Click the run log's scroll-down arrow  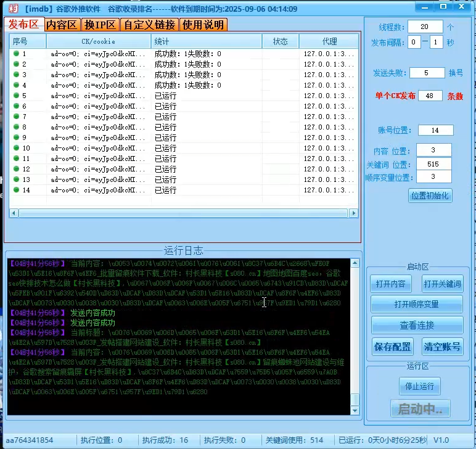pos(355,410)
